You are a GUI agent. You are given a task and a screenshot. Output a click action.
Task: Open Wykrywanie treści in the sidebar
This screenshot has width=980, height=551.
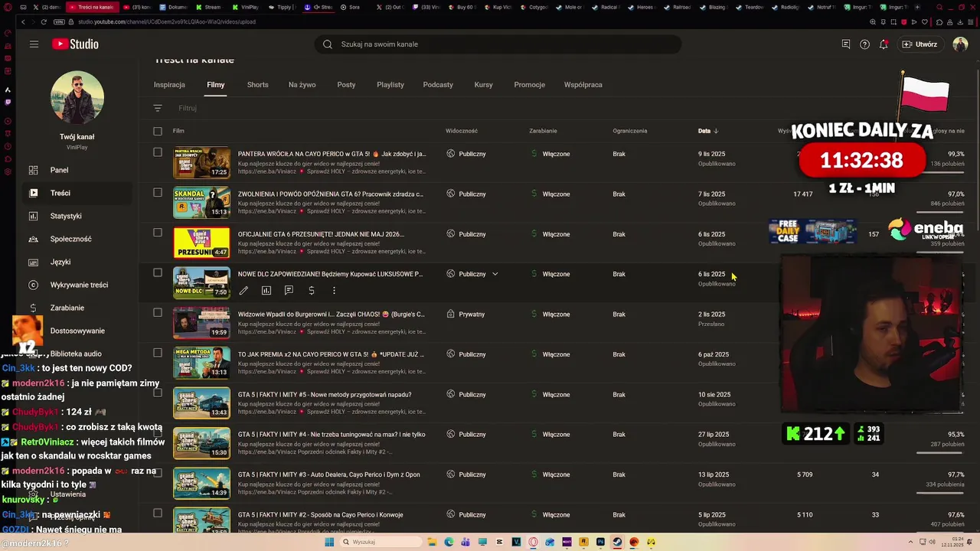[x=77, y=285]
